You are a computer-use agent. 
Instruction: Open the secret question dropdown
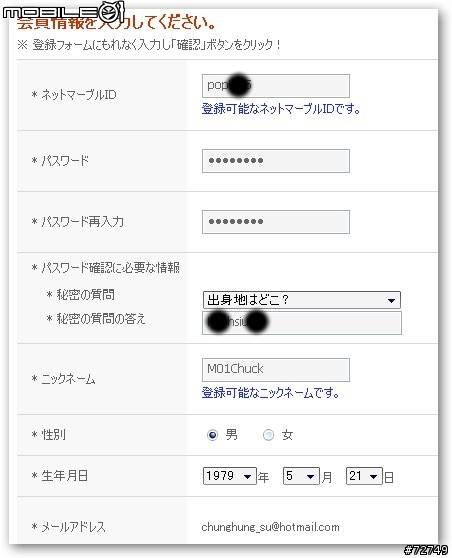(x=301, y=300)
